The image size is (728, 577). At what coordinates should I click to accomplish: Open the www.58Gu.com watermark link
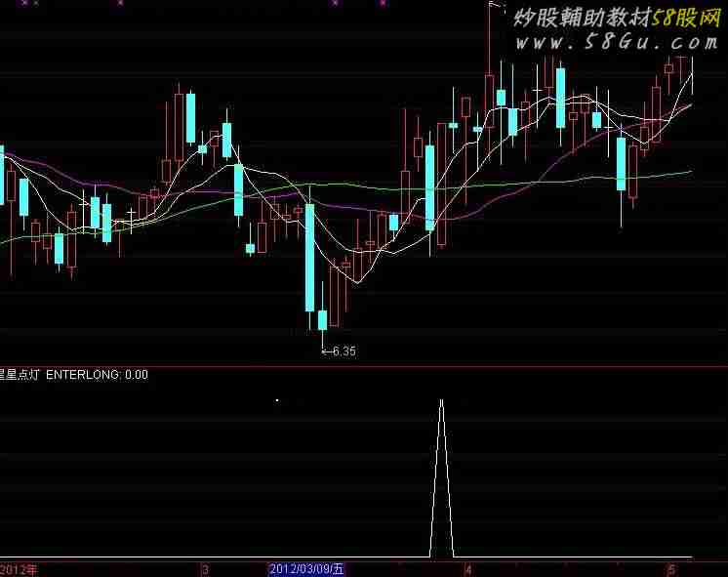click(x=617, y=42)
